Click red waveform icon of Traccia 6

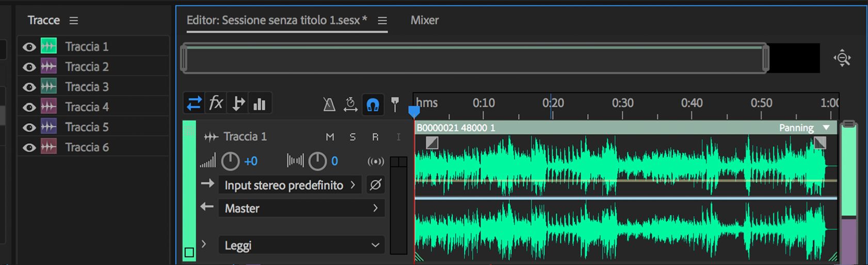(49, 147)
